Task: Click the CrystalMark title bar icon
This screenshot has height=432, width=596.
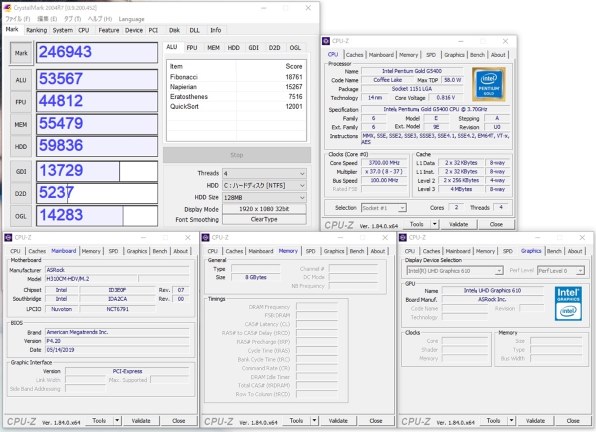Action: pos(8,8)
